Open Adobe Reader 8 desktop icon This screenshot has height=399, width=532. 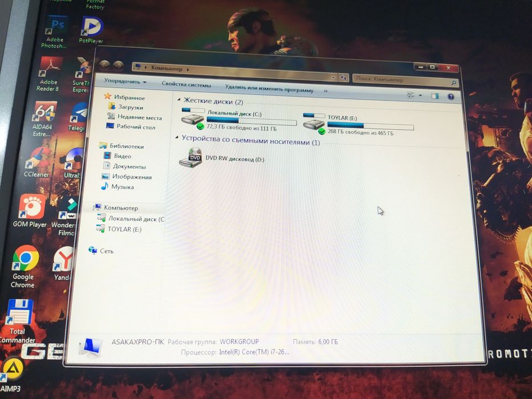(x=49, y=75)
